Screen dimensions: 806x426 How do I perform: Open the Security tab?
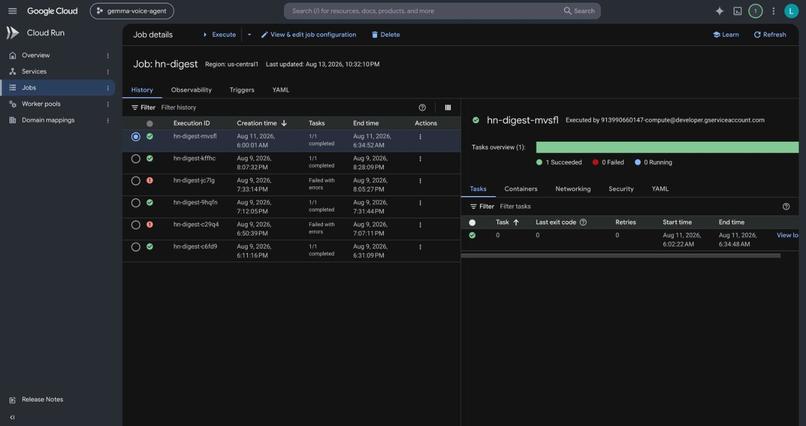click(x=621, y=189)
